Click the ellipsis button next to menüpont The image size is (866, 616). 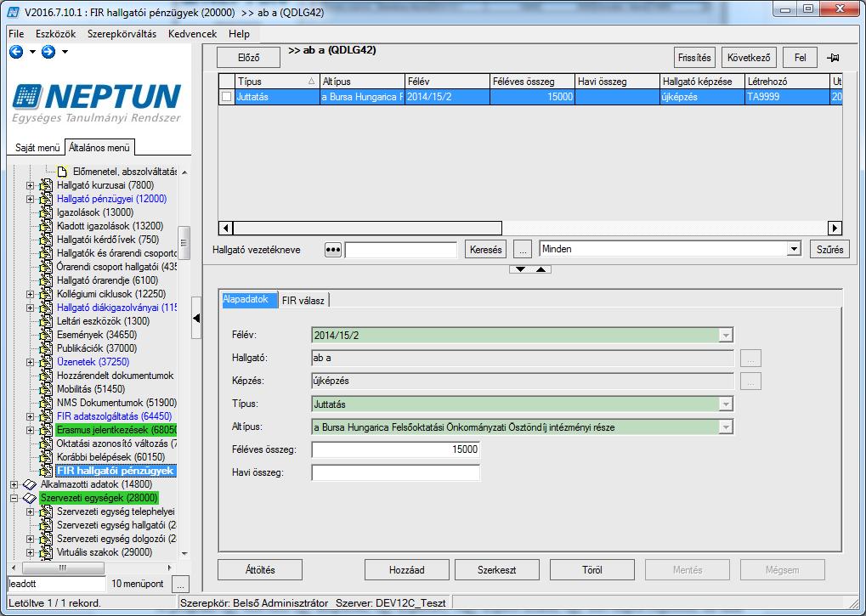point(181,584)
